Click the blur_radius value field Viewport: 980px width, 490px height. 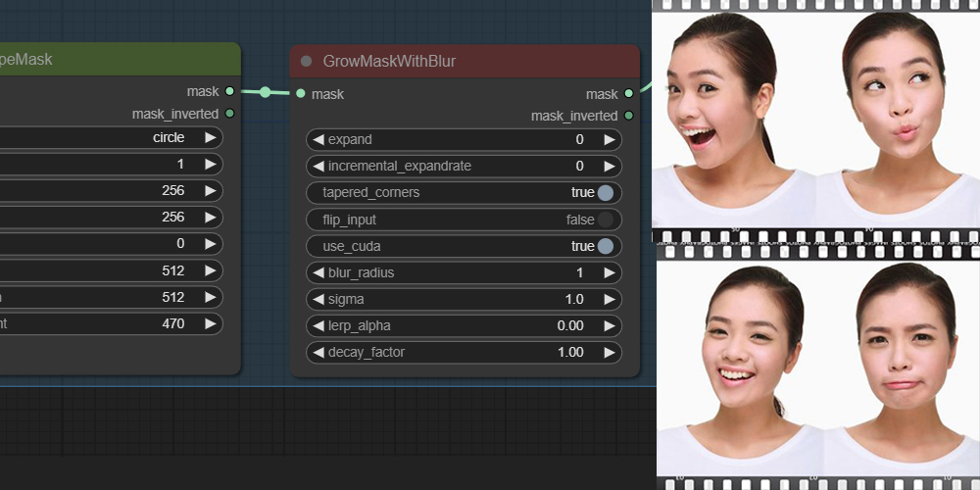(x=464, y=272)
